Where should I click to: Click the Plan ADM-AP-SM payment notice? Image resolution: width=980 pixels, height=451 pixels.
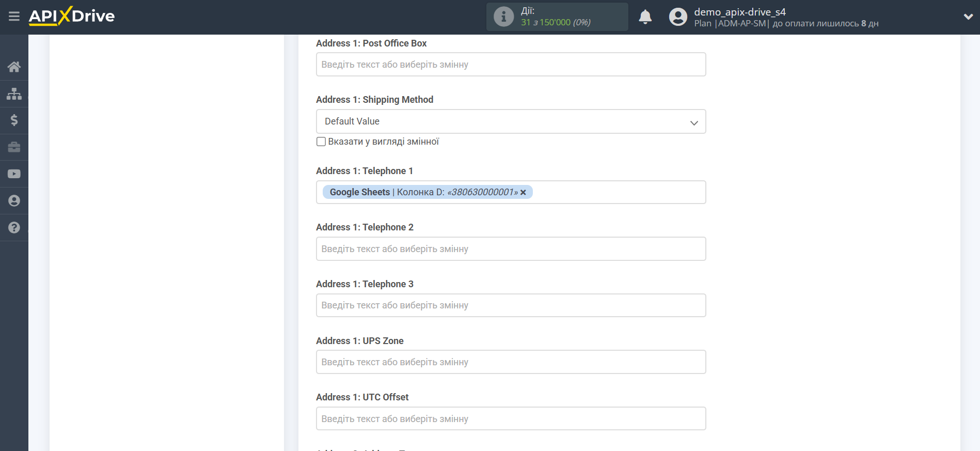(786, 24)
